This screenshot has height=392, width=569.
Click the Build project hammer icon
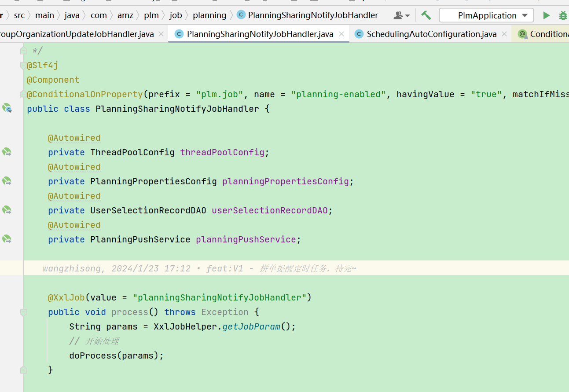coord(426,15)
